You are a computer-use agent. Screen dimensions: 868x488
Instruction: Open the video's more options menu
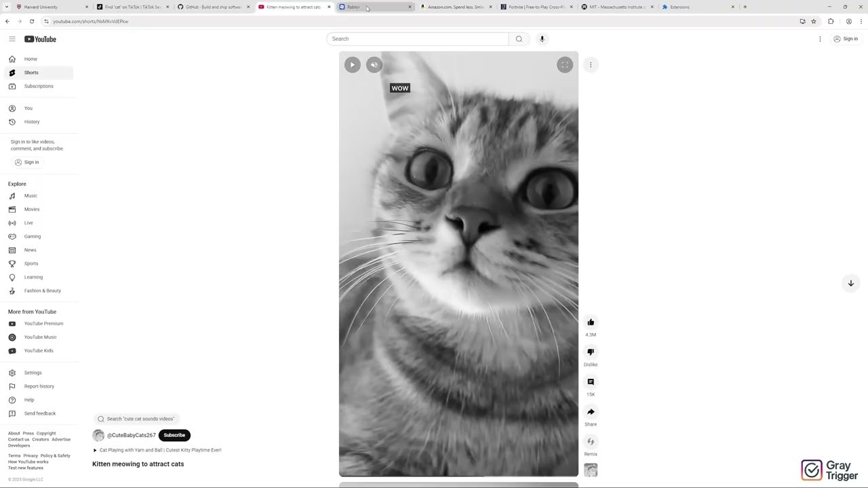click(x=591, y=64)
